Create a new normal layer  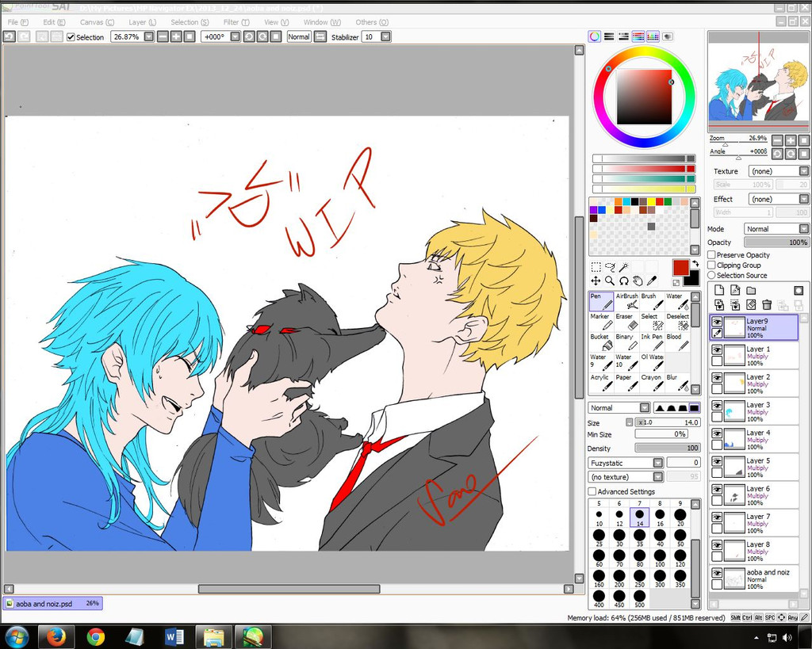point(719,290)
